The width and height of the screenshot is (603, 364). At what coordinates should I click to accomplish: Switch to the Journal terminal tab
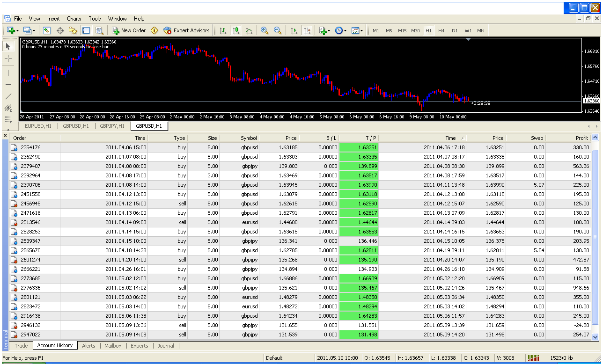166,346
